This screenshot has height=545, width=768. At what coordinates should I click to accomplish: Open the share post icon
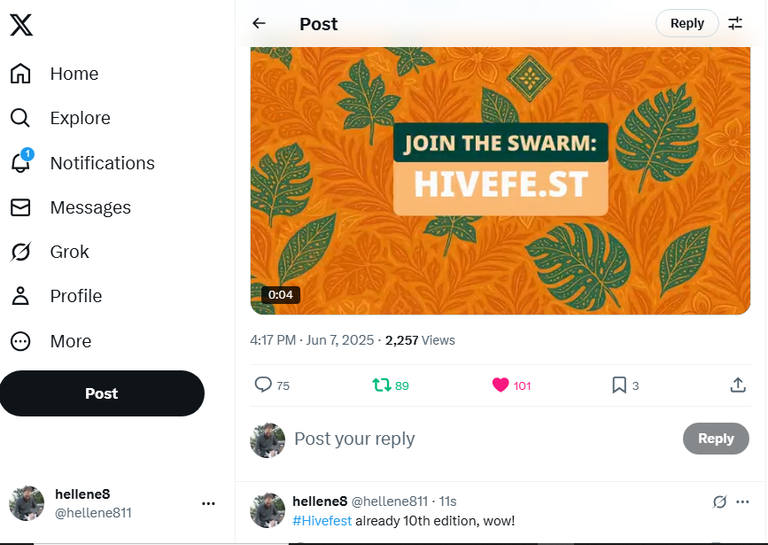[738, 385]
